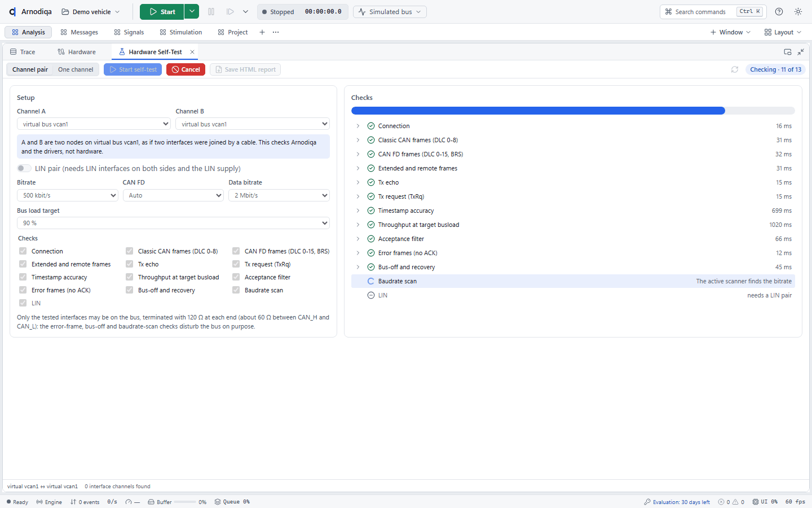Open the workspace overflow ellipsis menu
812x508 pixels.
point(276,32)
